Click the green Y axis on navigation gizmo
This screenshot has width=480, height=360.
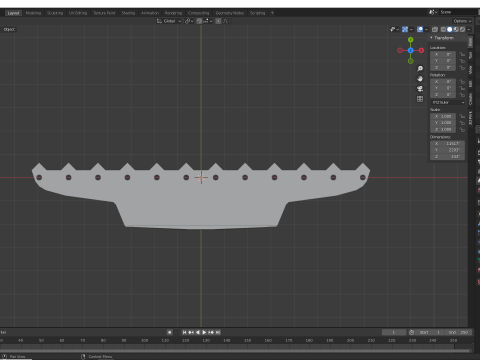coord(411,40)
